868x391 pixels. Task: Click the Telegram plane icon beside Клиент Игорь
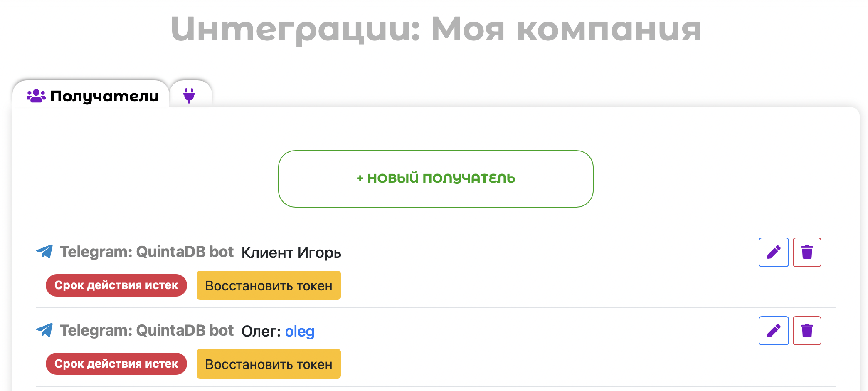tap(44, 251)
